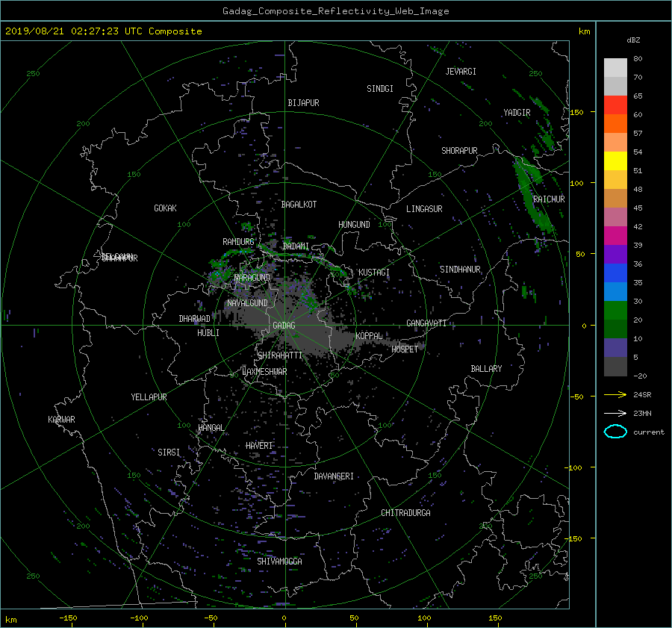The width and height of the screenshot is (672, 628).
Task: Click the NARAGUND city label
Action: [252, 278]
